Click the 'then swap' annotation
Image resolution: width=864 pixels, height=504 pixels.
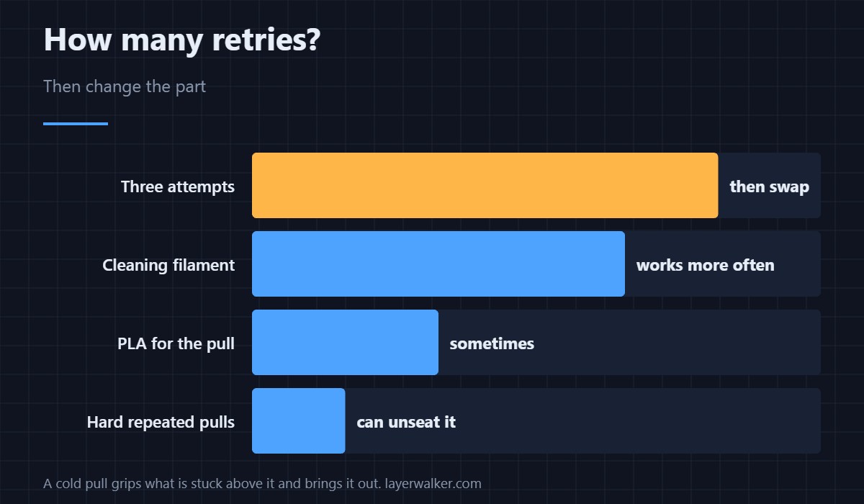click(x=769, y=186)
